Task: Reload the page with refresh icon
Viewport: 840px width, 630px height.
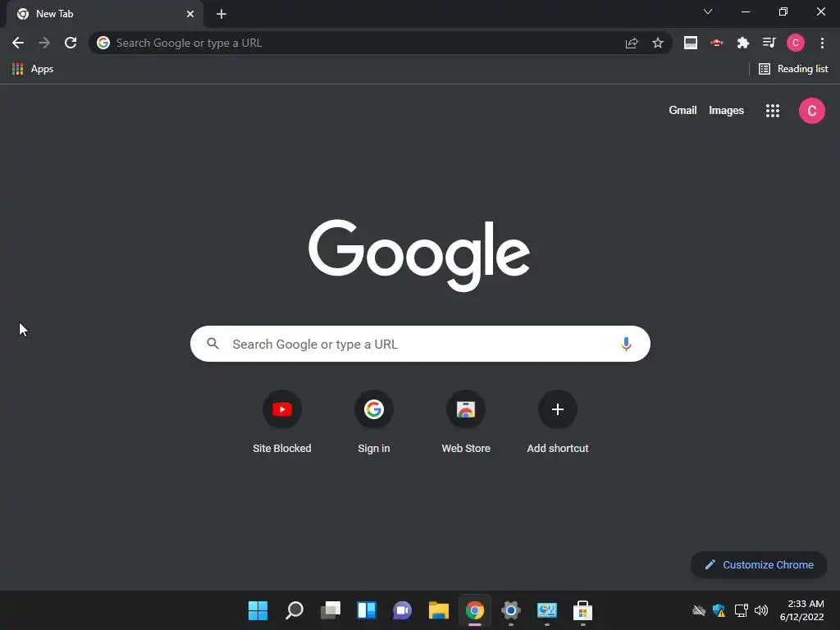Action: [x=71, y=43]
